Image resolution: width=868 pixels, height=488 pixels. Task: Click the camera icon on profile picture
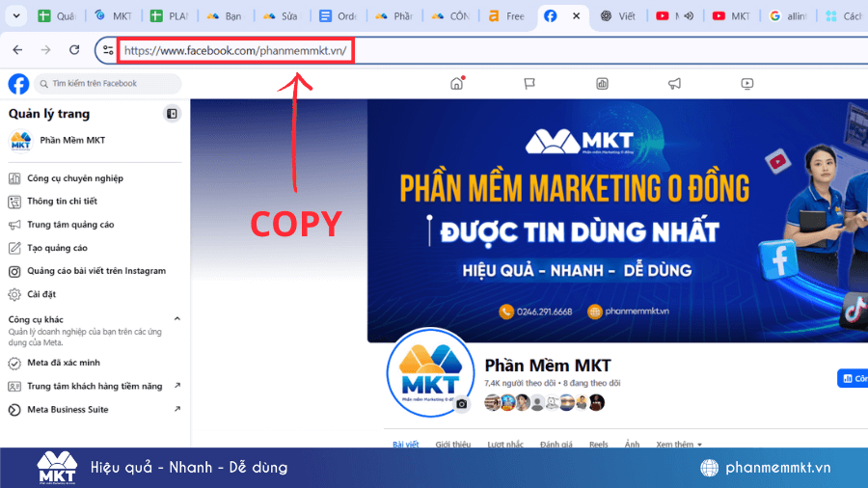coord(461,404)
